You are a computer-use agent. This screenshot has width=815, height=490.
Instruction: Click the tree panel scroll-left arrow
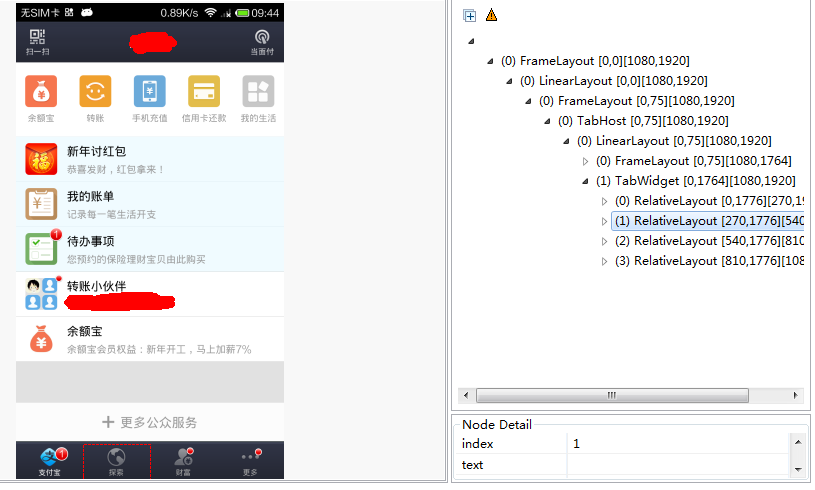(466, 395)
